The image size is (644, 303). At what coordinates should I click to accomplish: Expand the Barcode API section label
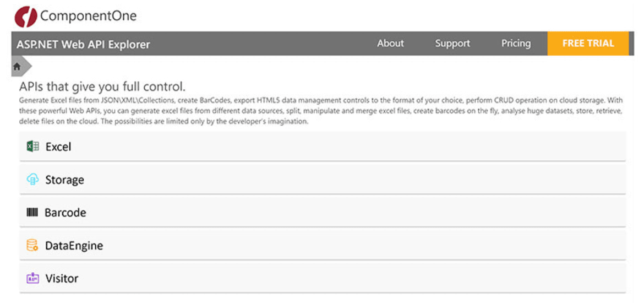(x=66, y=213)
